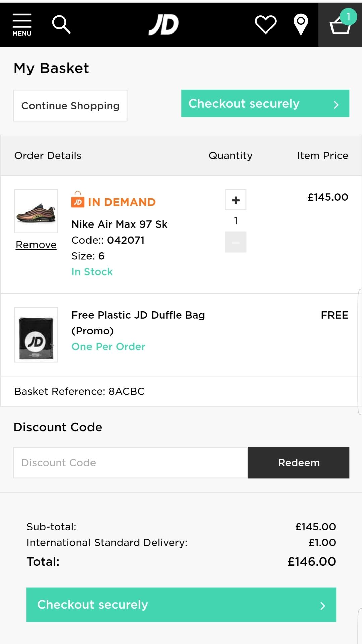Open the hamburger MENU icon

[x=22, y=24]
